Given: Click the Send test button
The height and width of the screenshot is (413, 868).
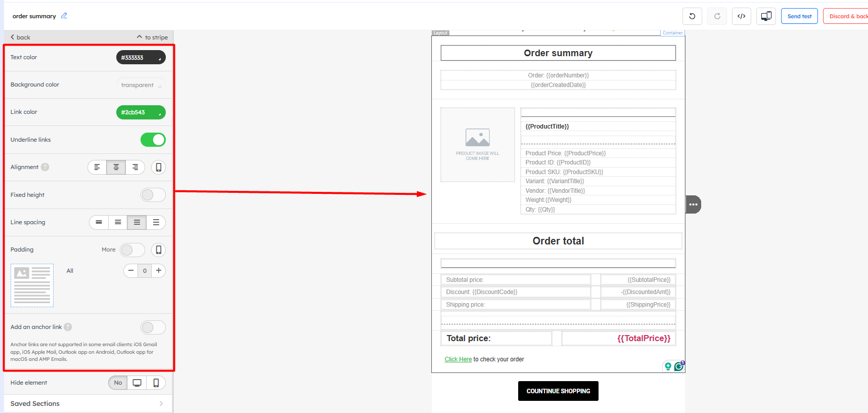Looking at the screenshot, I should point(799,16).
